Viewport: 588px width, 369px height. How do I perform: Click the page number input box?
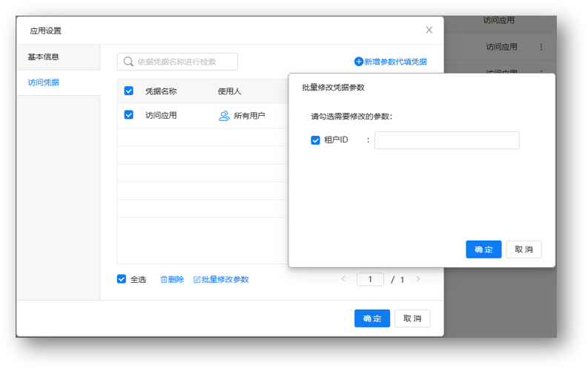(370, 280)
